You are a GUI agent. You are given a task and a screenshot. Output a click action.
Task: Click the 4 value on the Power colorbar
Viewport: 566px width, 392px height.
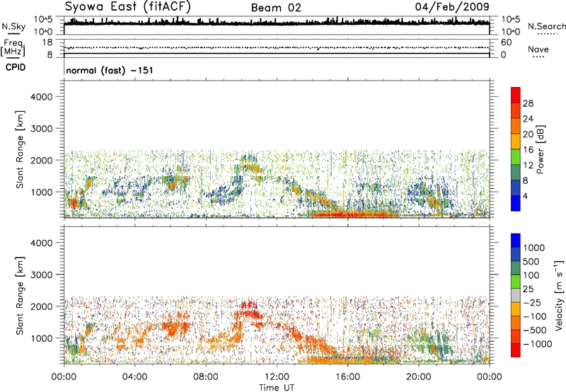(525, 196)
